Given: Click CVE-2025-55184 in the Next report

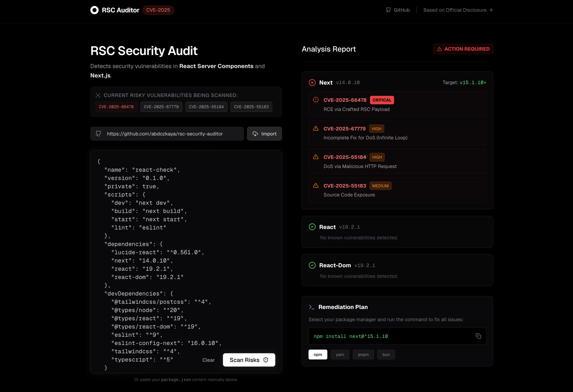Looking at the screenshot, I should (345, 157).
